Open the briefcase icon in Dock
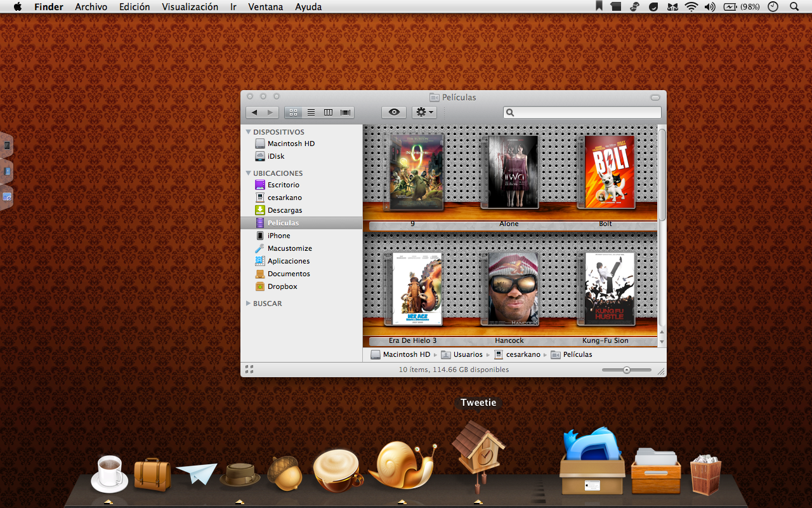The image size is (812, 508). pyautogui.click(x=152, y=474)
